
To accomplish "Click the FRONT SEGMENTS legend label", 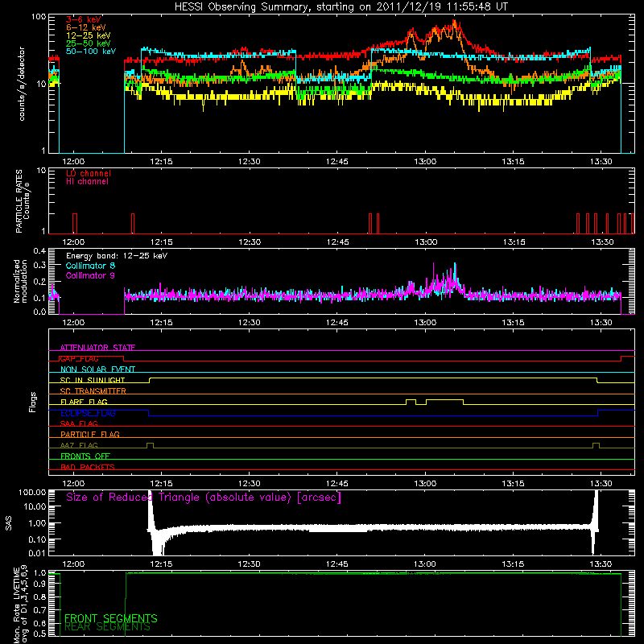I will [111, 618].
